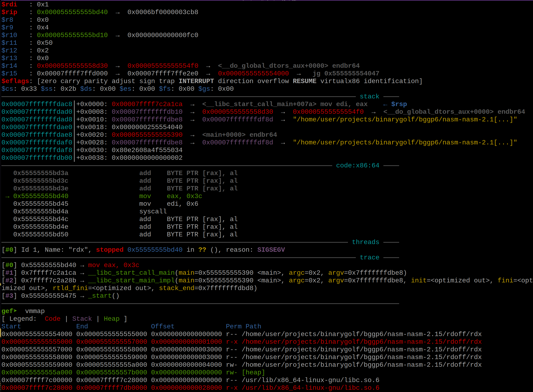
Task: Click the threads section header
Action: pyautogui.click(x=365, y=242)
